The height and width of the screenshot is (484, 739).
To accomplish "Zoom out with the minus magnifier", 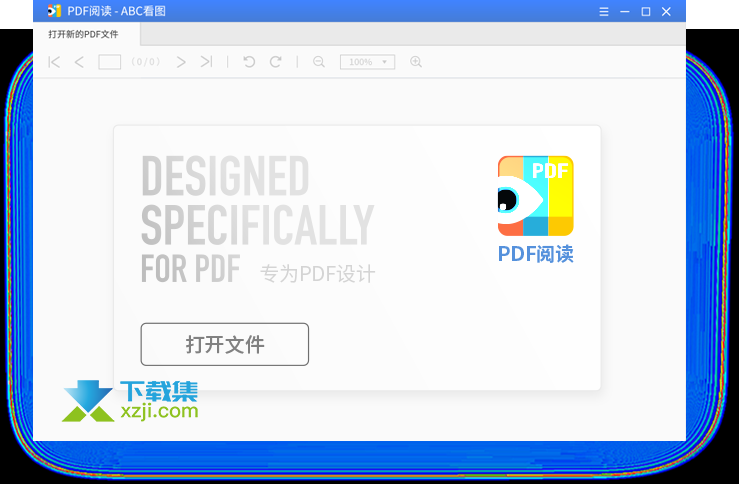I will pyautogui.click(x=319, y=62).
